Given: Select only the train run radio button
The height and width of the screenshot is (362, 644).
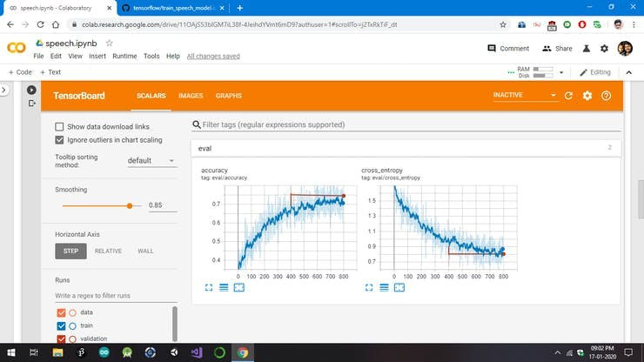Looking at the screenshot, I should [73, 325].
